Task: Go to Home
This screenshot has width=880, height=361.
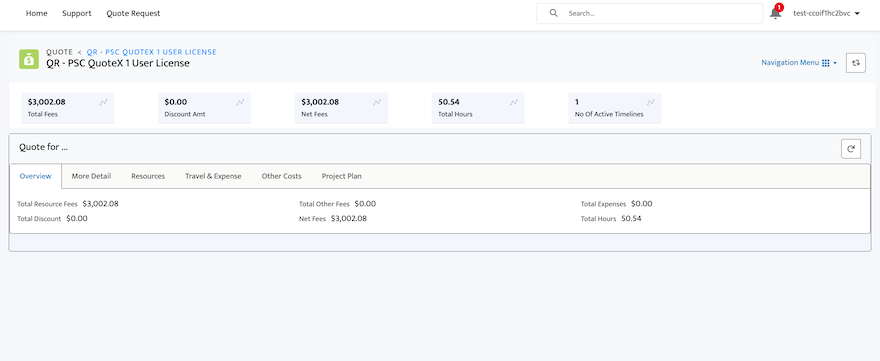Action: tap(36, 13)
